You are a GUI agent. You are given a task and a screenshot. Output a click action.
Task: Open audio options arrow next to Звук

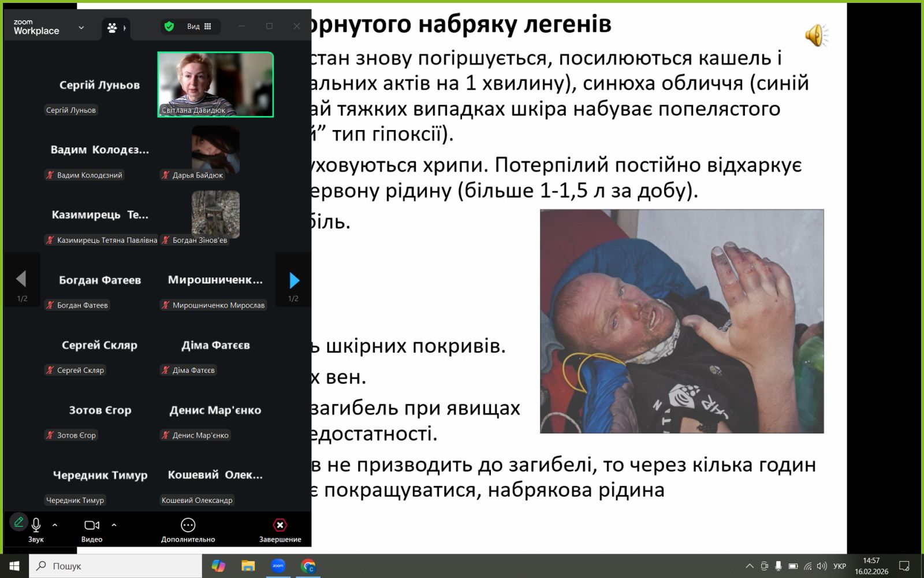(55, 525)
